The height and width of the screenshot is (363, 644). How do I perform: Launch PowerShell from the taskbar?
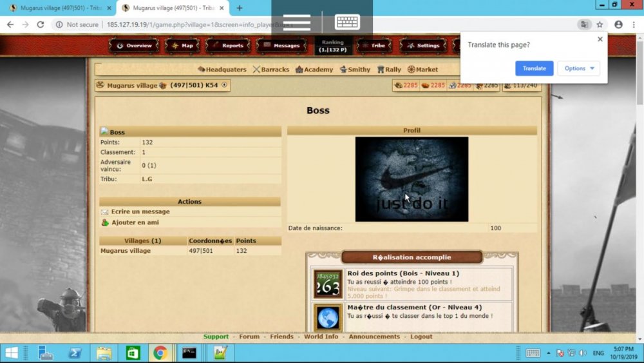click(75, 353)
